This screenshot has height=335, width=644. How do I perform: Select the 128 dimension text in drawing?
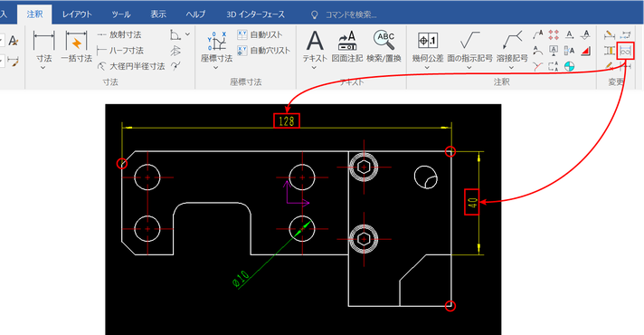(287, 120)
